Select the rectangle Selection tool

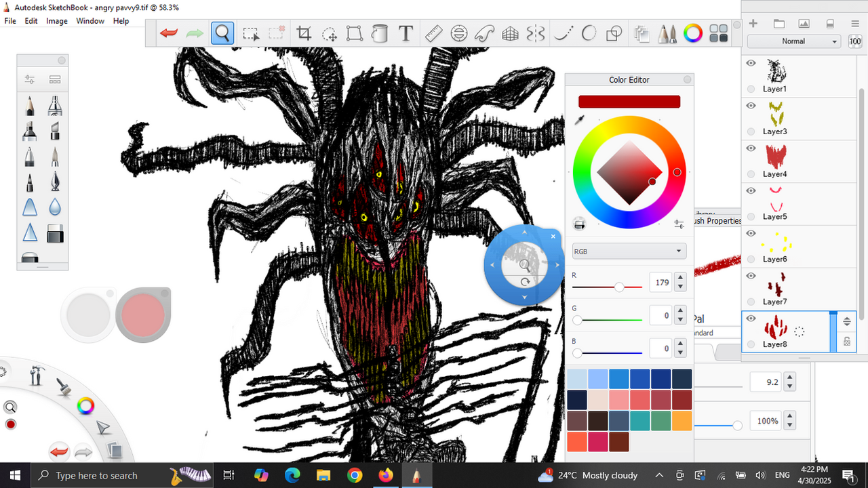coord(251,33)
